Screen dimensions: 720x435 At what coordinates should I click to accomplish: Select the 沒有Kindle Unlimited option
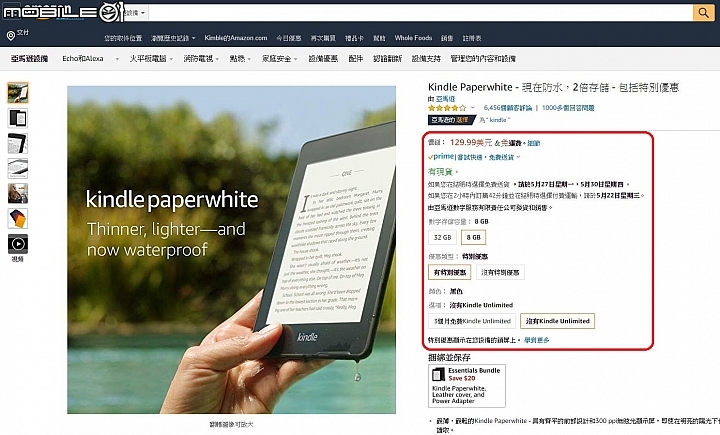coord(557,321)
